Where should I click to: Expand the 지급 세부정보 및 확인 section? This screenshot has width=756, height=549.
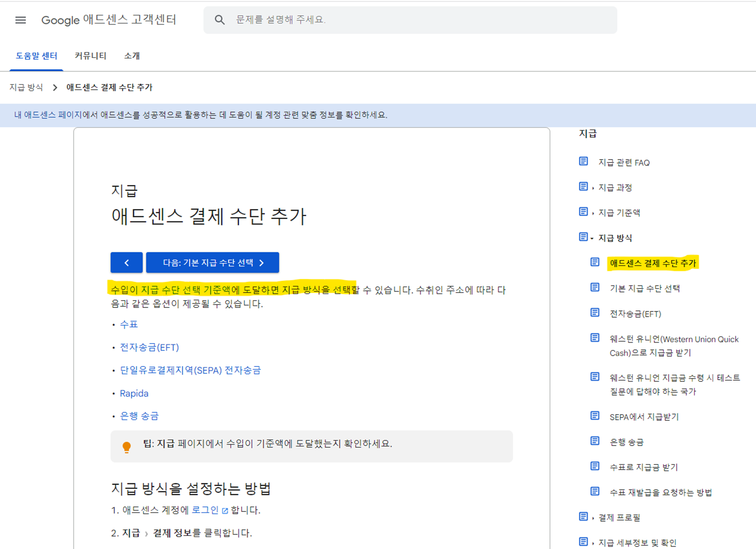pos(637,543)
